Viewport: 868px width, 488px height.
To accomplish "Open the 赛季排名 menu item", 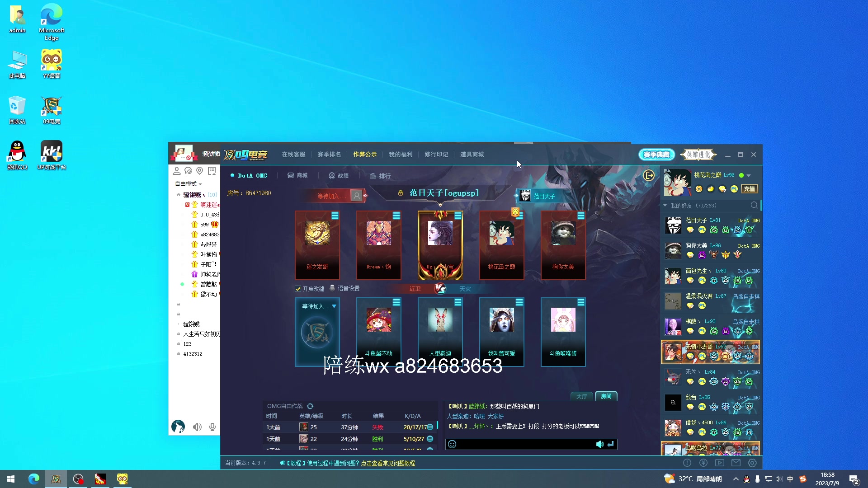I will point(329,155).
